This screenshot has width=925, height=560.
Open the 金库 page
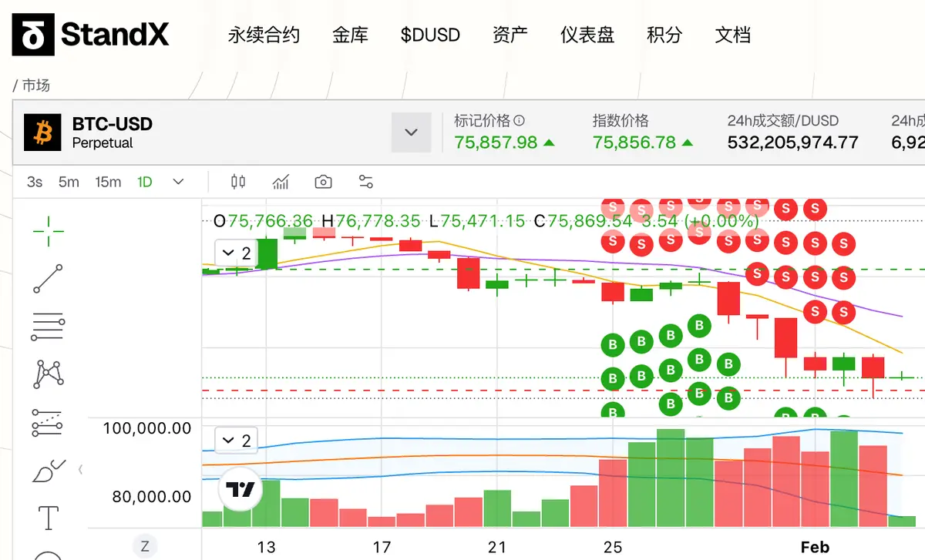350,35
